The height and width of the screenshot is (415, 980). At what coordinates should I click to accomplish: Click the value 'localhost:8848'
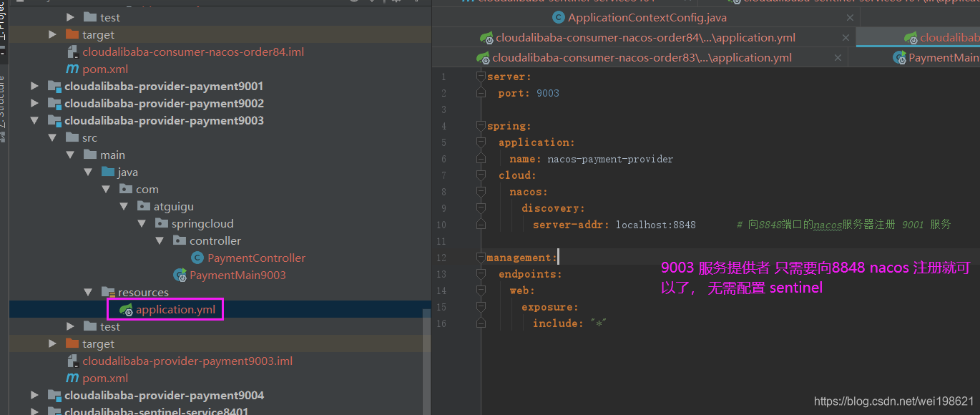[x=656, y=225]
